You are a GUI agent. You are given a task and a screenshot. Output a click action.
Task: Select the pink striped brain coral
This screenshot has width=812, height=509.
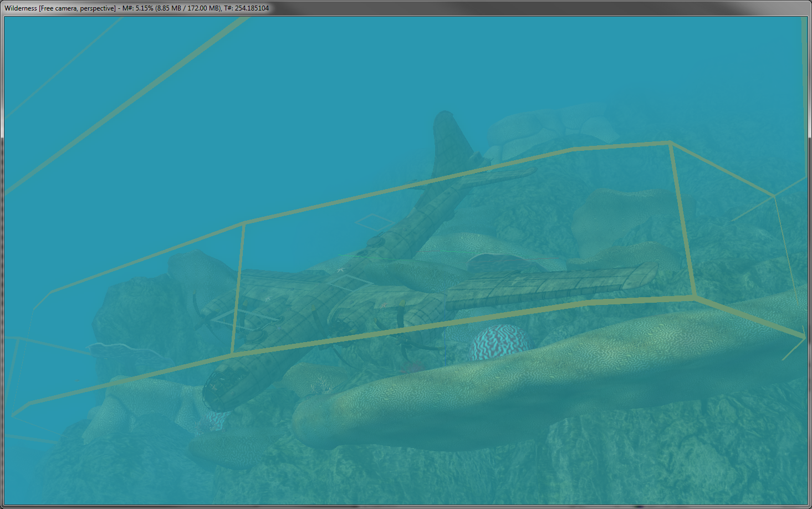[x=500, y=342]
